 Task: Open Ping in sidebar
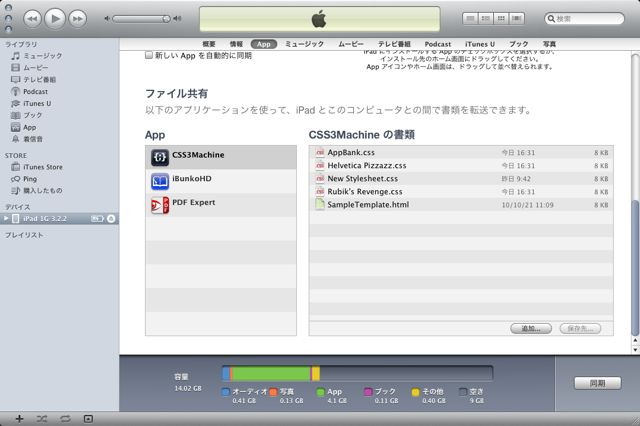point(30,179)
